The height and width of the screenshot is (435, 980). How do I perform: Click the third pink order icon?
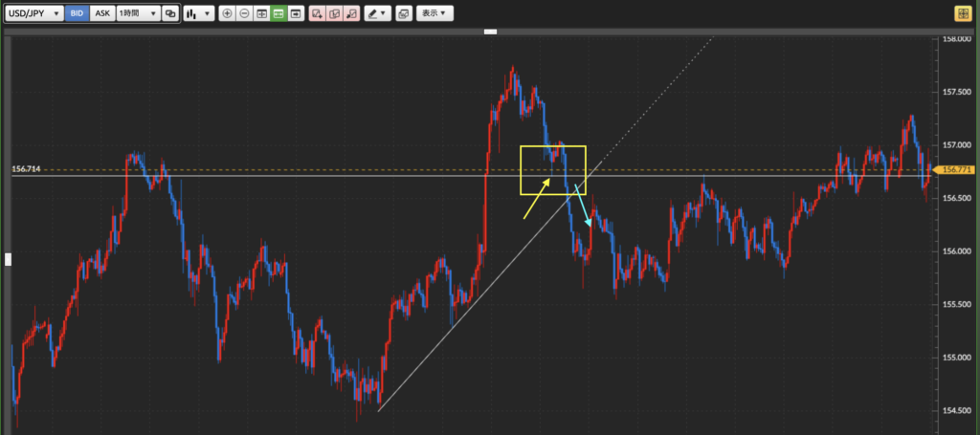point(353,13)
